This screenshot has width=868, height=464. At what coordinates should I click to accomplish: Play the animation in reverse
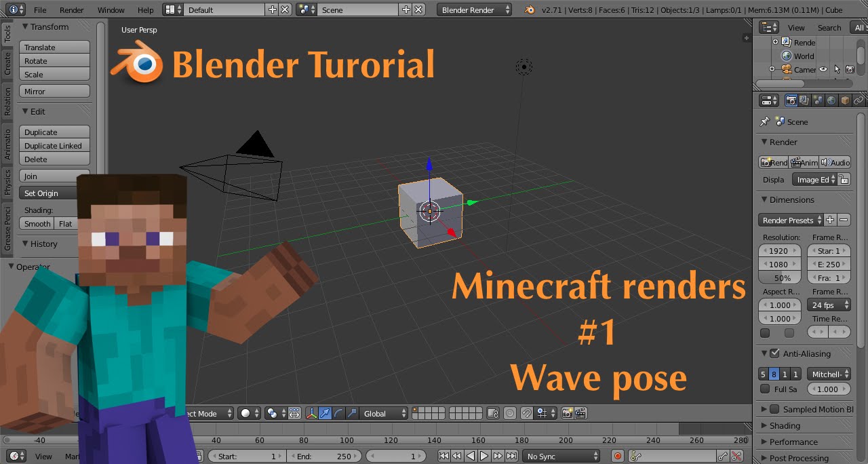[471, 457]
